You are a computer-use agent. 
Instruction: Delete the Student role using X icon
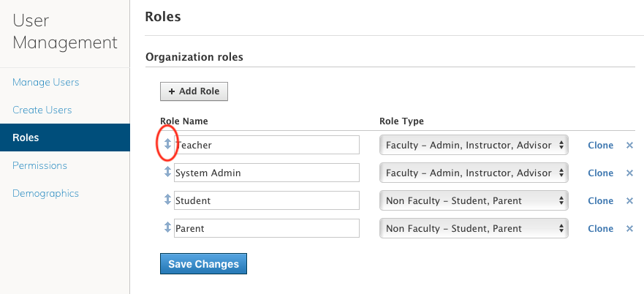(x=629, y=201)
